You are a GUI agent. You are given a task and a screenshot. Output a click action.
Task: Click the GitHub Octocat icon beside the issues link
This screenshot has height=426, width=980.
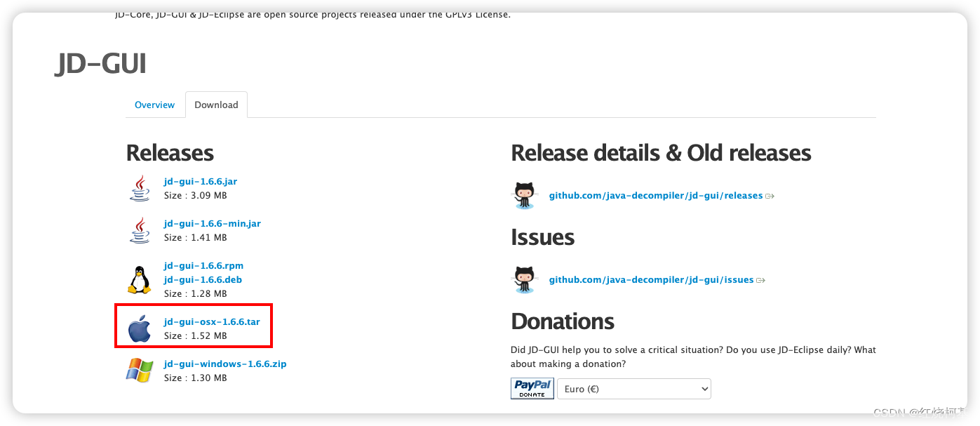pyautogui.click(x=524, y=279)
